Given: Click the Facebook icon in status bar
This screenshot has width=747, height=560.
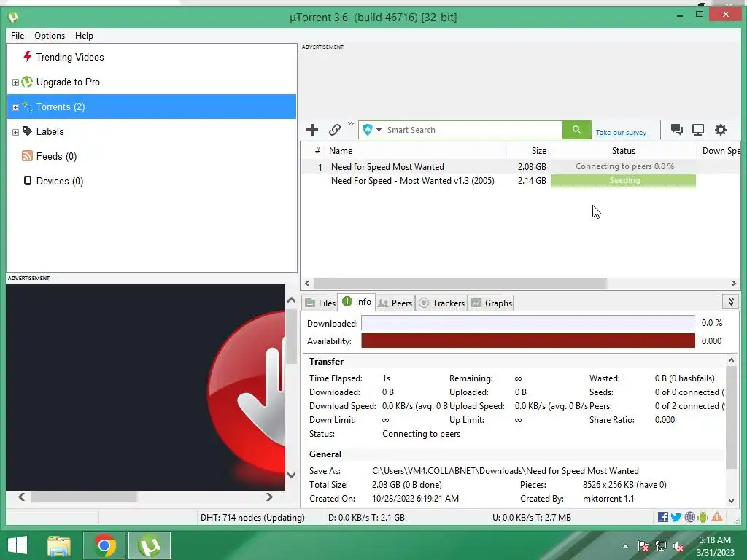Looking at the screenshot, I should click(662, 517).
